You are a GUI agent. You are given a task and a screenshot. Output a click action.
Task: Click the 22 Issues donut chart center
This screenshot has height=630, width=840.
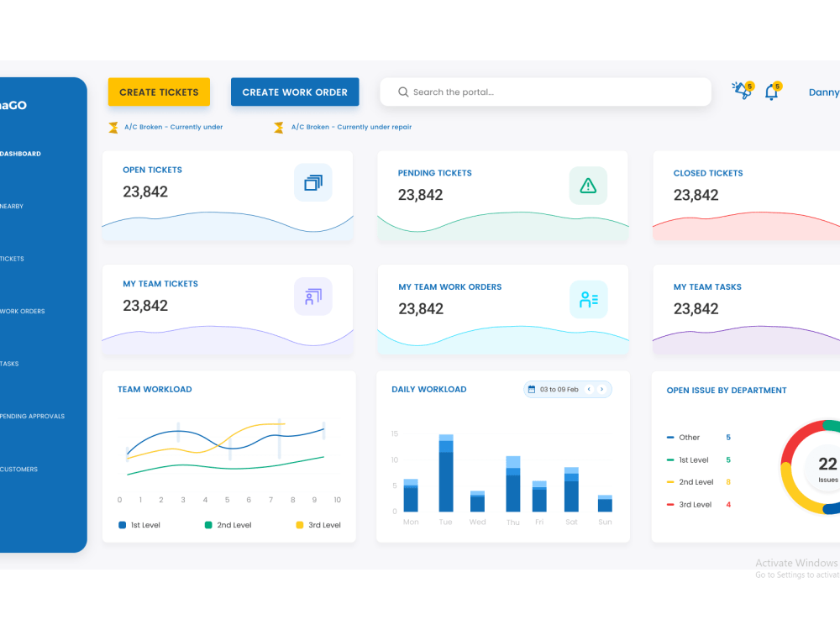coord(827,468)
